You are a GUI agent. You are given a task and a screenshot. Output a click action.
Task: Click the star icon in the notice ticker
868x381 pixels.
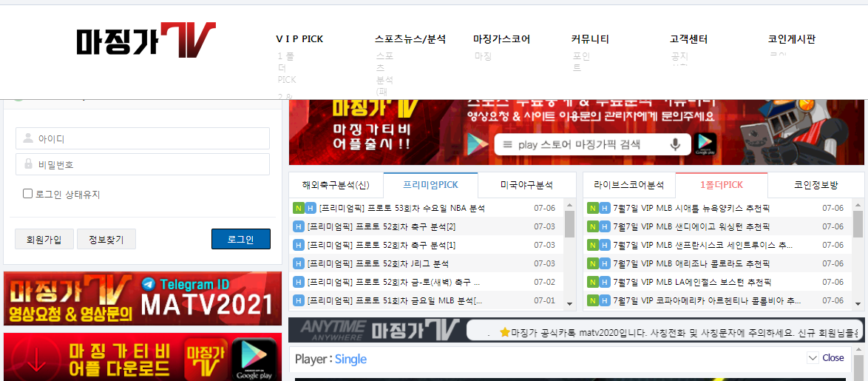point(504,333)
